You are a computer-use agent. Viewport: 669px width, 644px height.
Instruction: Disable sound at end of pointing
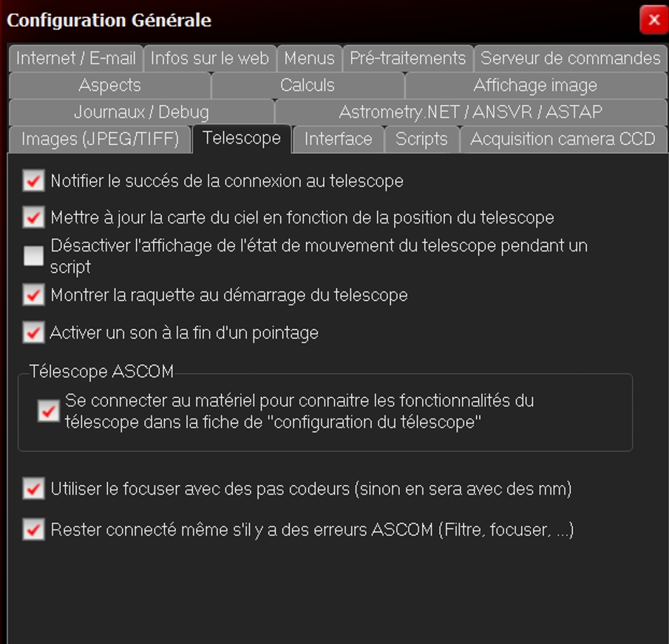[x=33, y=333]
